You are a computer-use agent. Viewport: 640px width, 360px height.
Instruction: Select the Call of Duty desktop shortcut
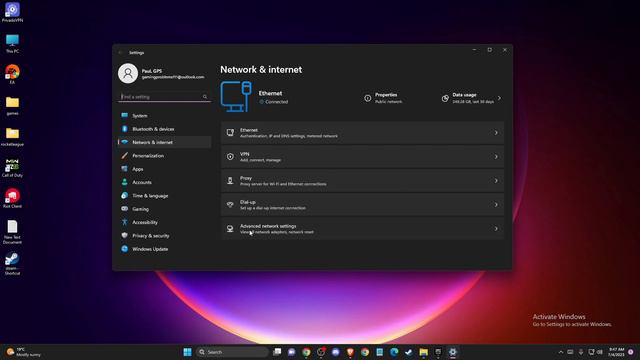12,168
